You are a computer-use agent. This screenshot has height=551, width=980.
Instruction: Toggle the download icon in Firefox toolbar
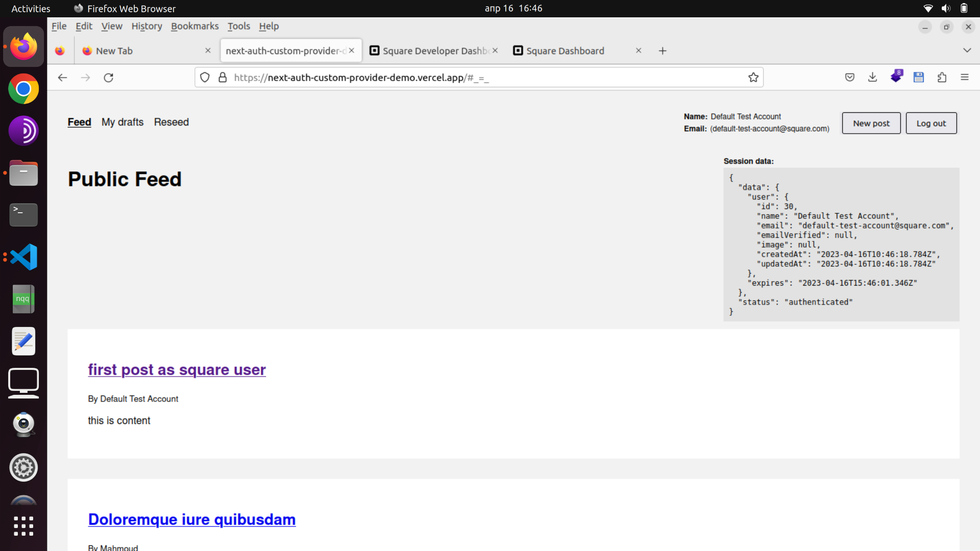872,78
